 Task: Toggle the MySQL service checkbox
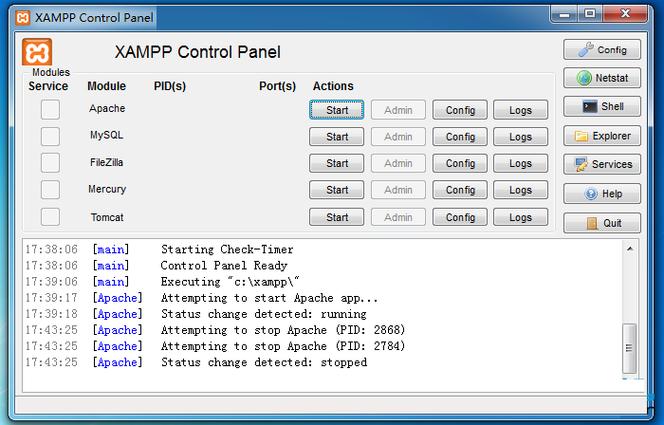[x=50, y=136]
